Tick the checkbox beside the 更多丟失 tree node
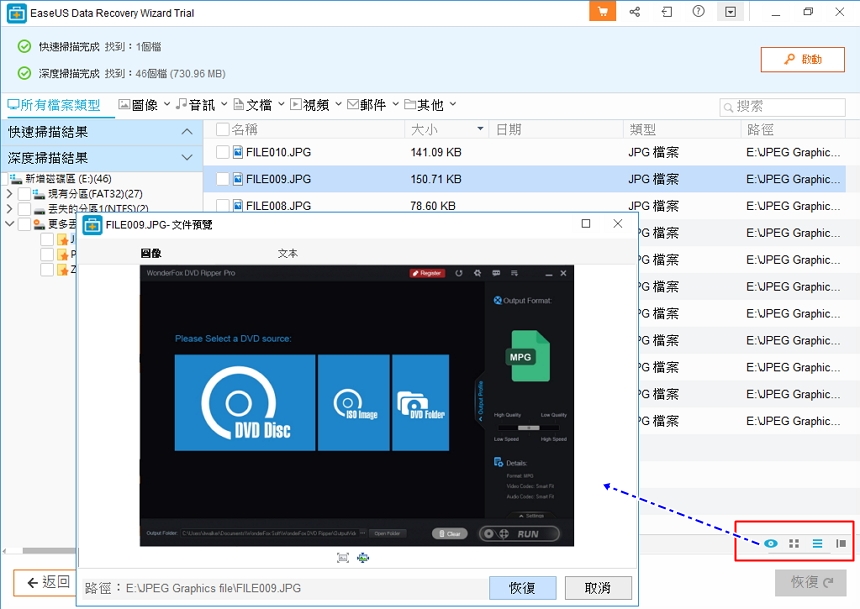The image size is (860, 609). pos(24,224)
